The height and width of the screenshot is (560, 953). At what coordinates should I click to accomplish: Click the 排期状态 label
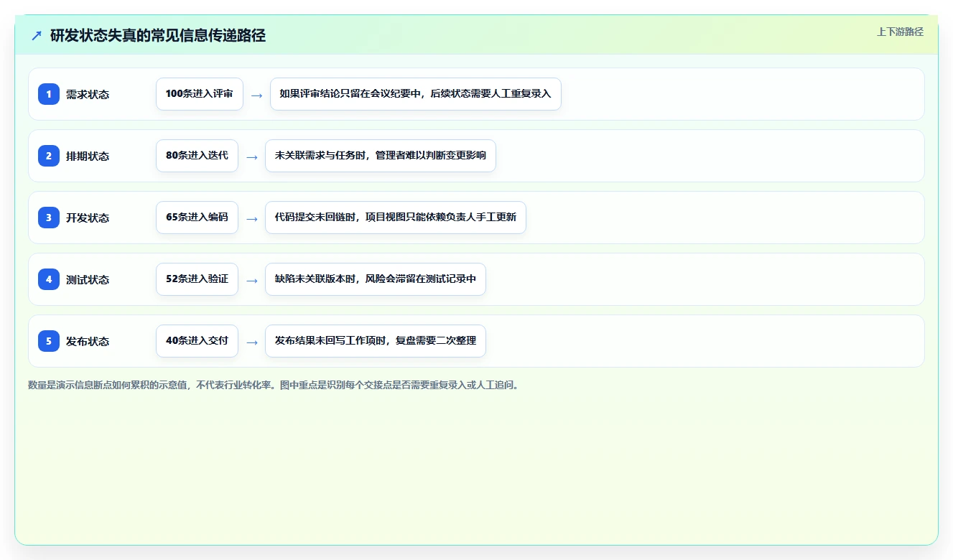88,156
